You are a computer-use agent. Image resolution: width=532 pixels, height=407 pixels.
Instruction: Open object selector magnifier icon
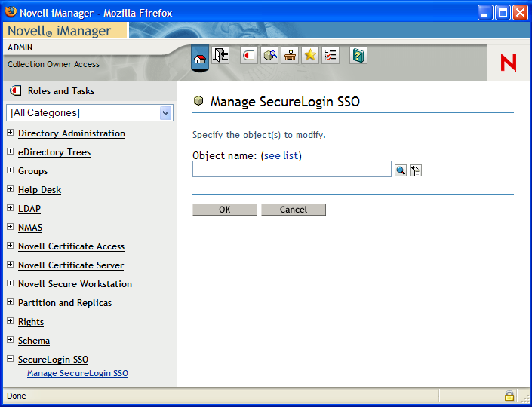(x=401, y=170)
